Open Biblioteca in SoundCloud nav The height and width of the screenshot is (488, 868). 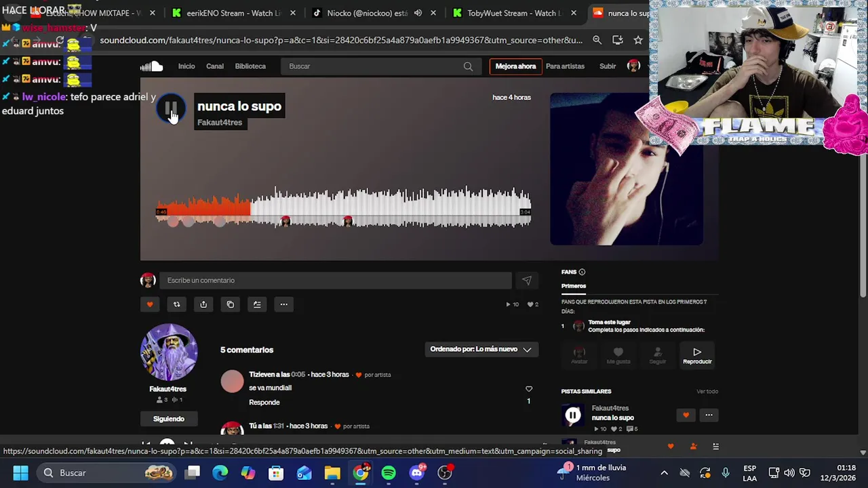click(x=250, y=66)
